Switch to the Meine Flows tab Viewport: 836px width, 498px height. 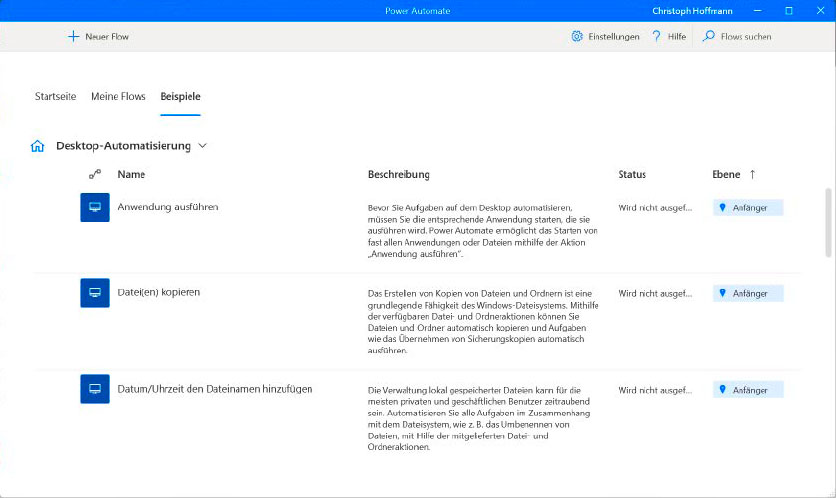(118, 97)
